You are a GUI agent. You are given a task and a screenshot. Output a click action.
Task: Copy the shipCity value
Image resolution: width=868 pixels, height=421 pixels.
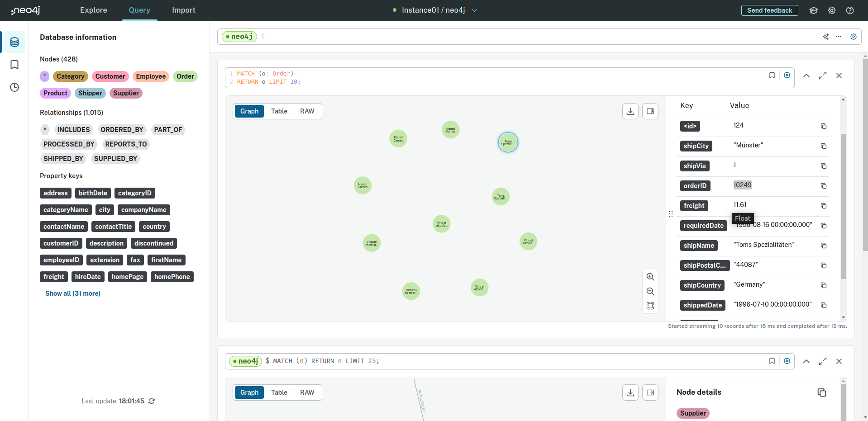click(824, 146)
